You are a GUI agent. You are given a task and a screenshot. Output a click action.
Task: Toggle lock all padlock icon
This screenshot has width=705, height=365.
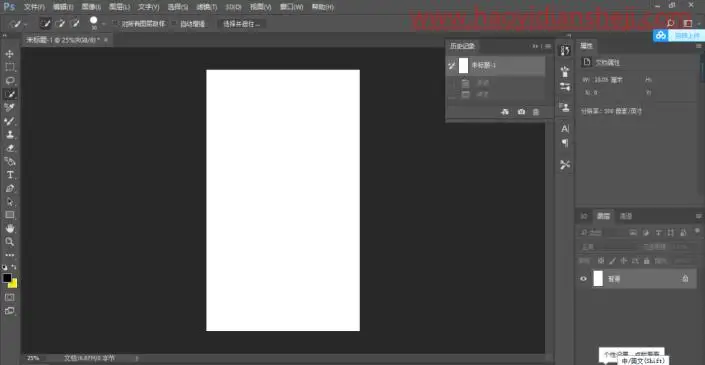pyautogui.click(x=647, y=261)
